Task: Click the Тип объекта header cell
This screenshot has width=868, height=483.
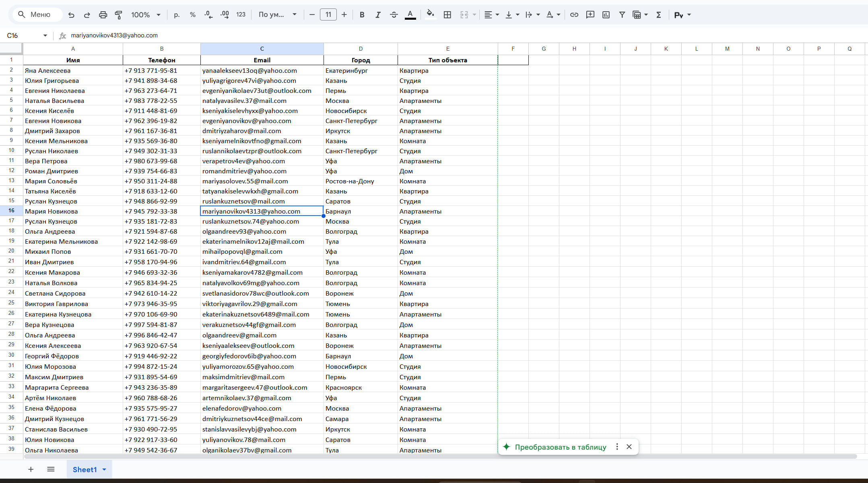Action: 447,60
